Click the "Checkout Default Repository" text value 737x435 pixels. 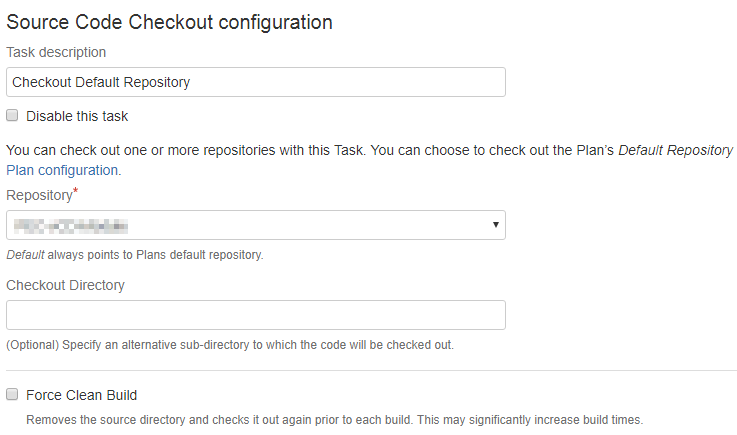pos(101,82)
